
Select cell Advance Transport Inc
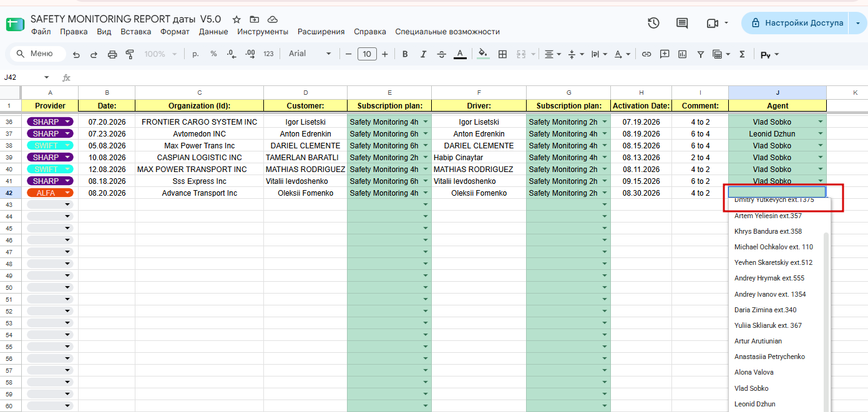(200, 193)
